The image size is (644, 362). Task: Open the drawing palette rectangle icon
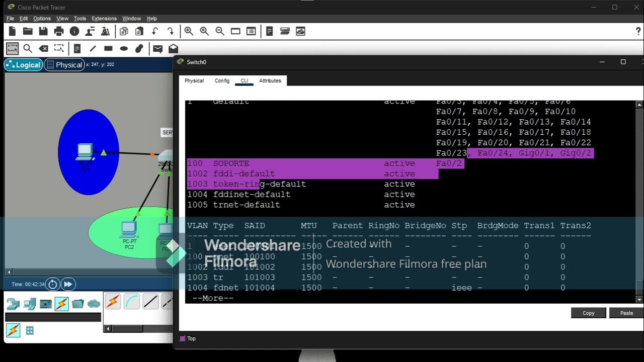click(x=235, y=31)
